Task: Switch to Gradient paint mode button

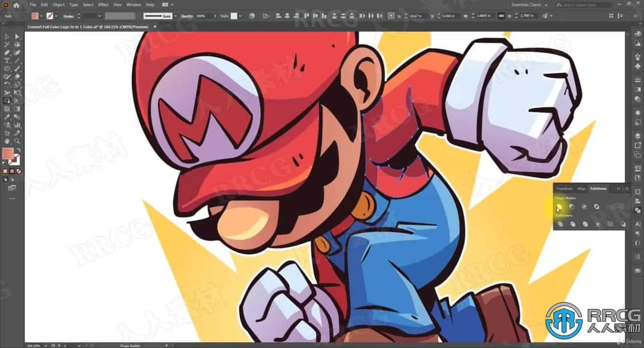Action: [x=12, y=171]
